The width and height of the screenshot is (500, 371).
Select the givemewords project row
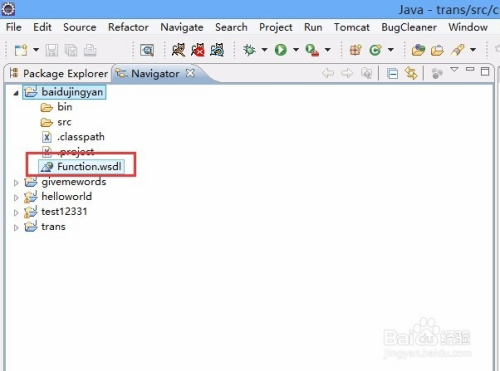65,182
